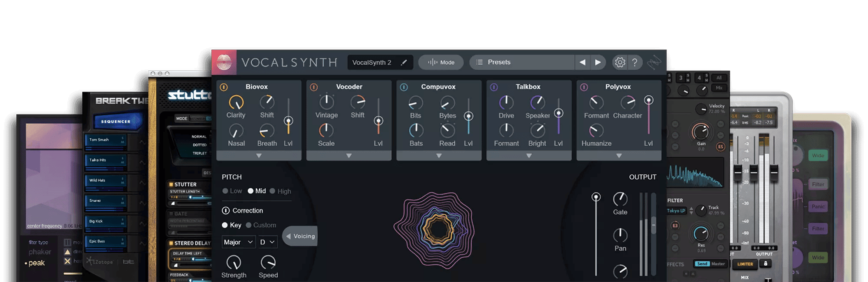The image size is (868, 282).
Task: Adjust the Biovox Shift knob
Action: [267, 102]
